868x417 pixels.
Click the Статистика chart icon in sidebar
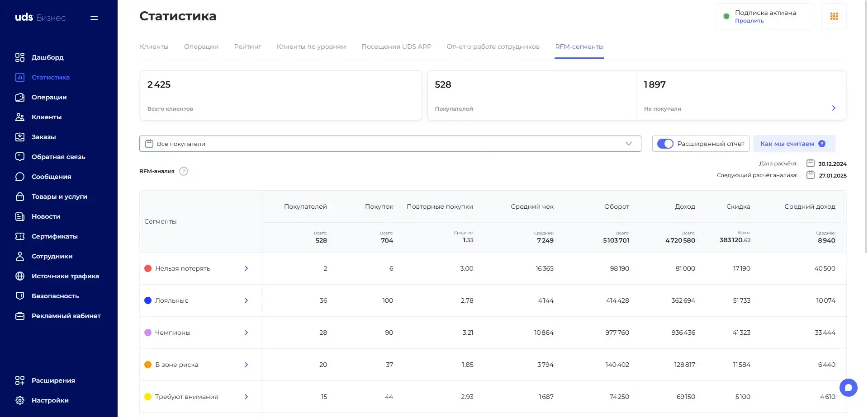click(20, 77)
